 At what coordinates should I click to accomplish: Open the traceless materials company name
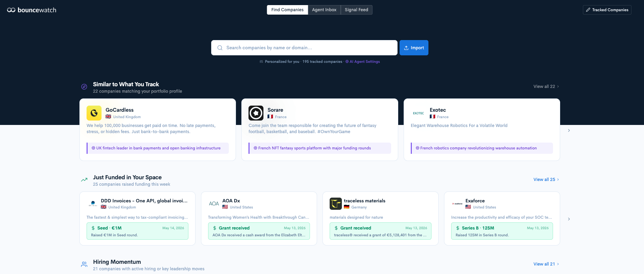[x=365, y=201]
